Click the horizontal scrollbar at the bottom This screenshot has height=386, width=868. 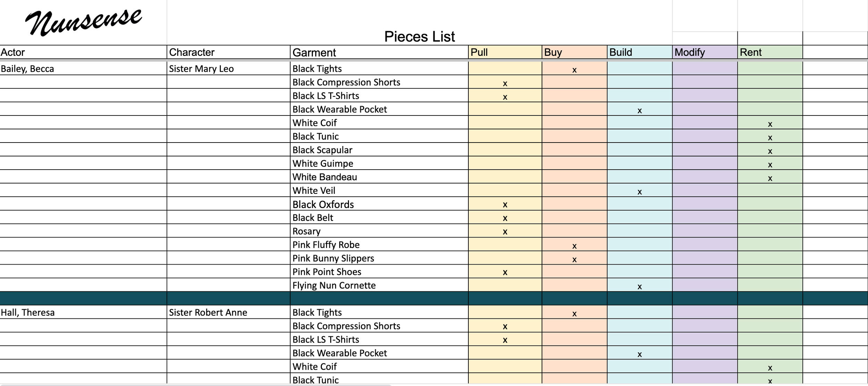click(x=196, y=385)
